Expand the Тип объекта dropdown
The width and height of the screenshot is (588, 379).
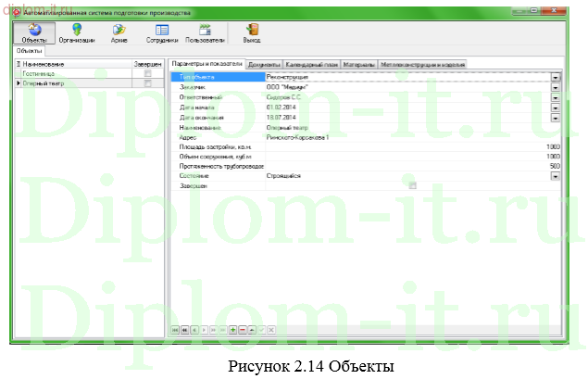(556, 77)
